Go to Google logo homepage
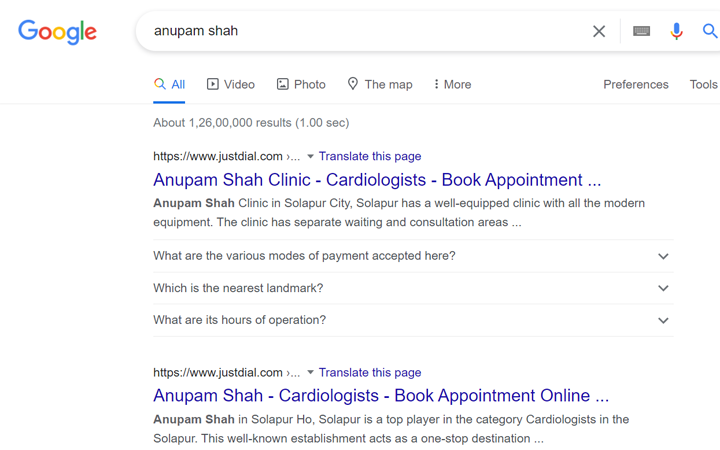The height and width of the screenshot is (450, 720). 57,32
